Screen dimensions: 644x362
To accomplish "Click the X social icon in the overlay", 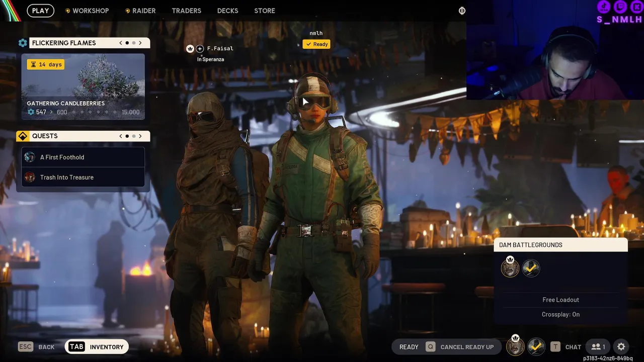I will click(636, 7).
